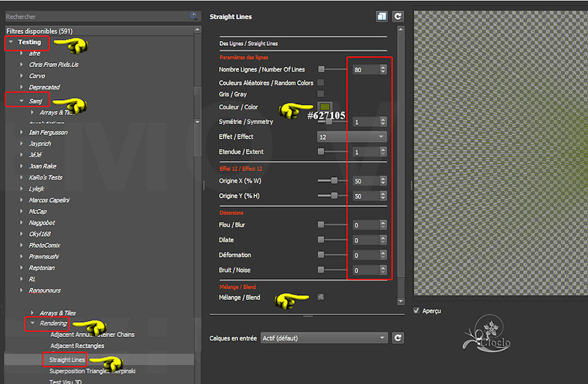This screenshot has height=384, width=588.
Task: Enable the Couleurs Aléatoires / Random Colors checkbox
Action: [x=321, y=83]
